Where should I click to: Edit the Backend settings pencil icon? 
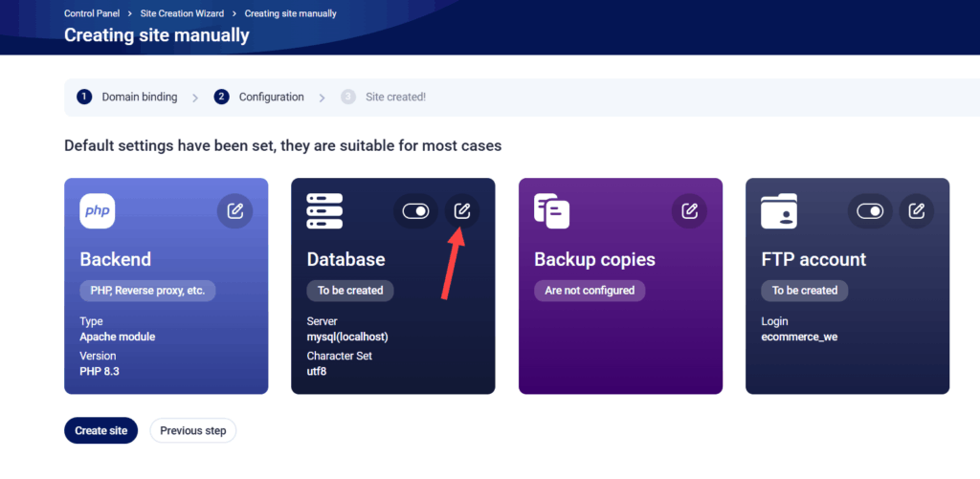234,211
